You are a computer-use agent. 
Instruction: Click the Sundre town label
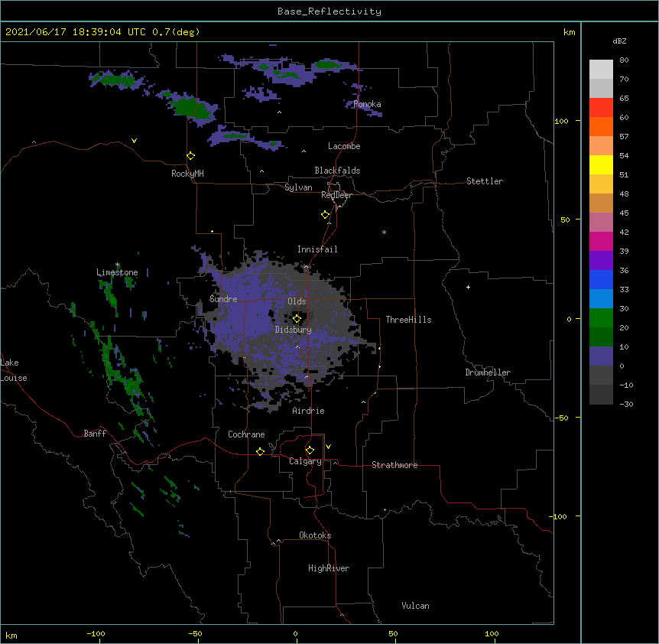pos(223,299)
